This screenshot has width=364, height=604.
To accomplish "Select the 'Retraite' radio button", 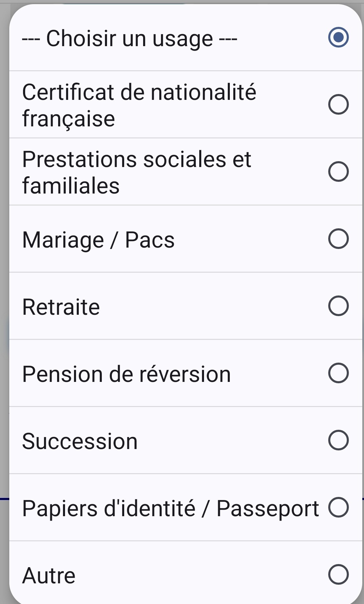I will pos(338,306).
